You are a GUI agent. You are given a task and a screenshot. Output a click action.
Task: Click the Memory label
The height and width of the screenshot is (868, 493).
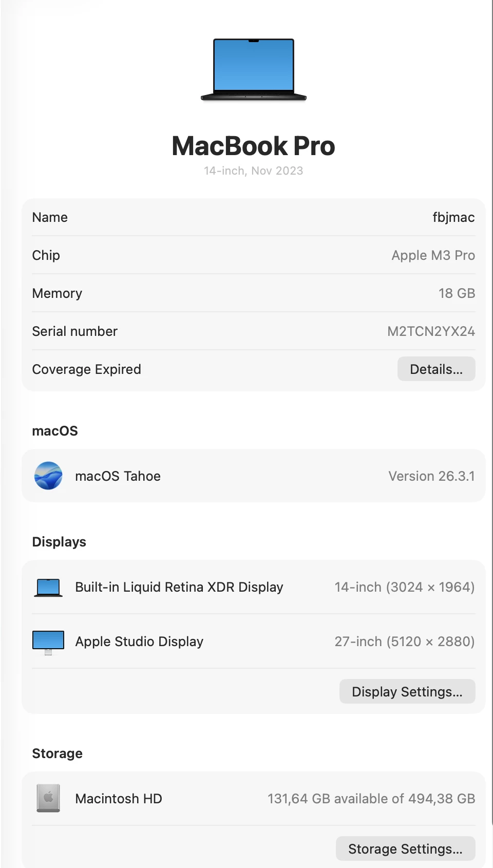click(57, 293)
